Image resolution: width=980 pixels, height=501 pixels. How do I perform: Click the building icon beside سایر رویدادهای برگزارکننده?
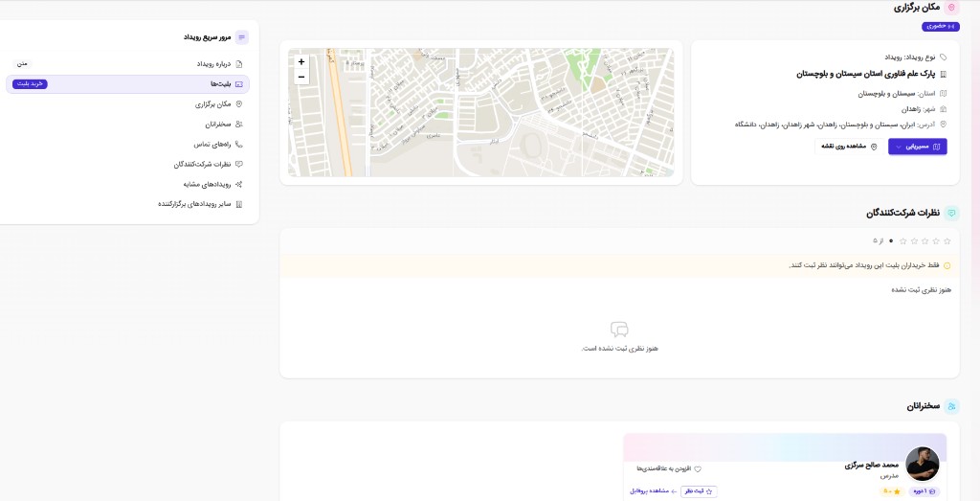click(x=238, y=205)
